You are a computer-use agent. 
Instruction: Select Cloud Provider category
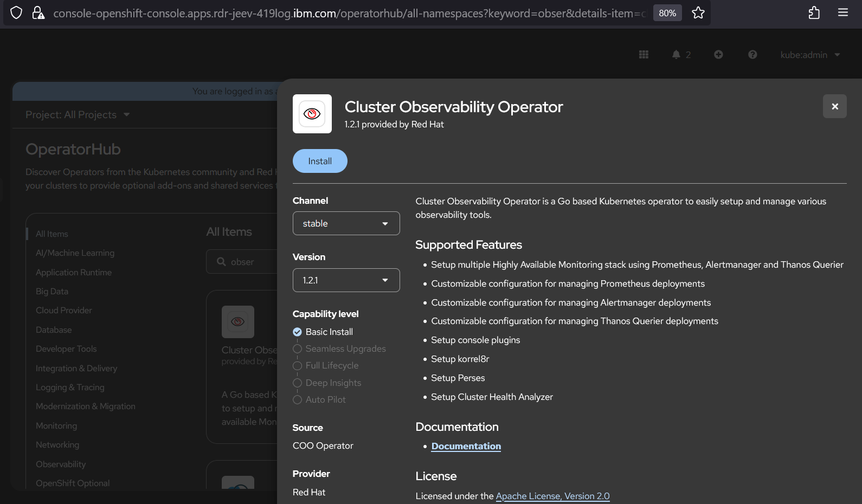point(64,311)
